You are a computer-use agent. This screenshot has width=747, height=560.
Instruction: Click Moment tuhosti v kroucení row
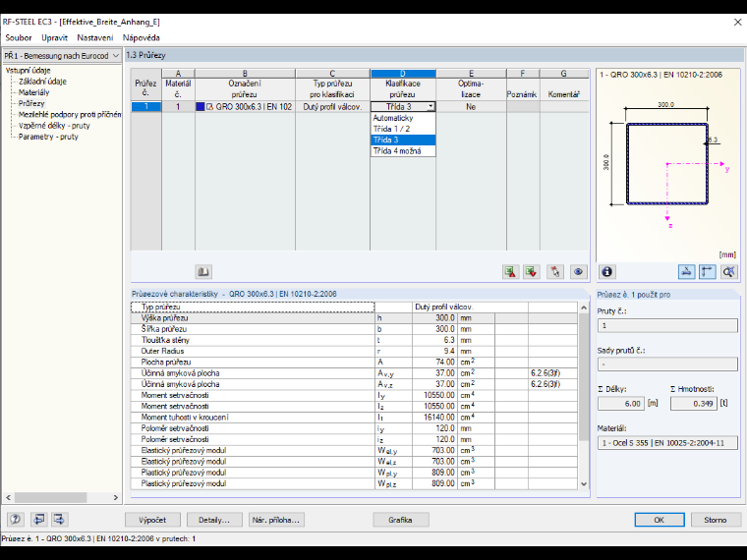[x=354, y=418]
